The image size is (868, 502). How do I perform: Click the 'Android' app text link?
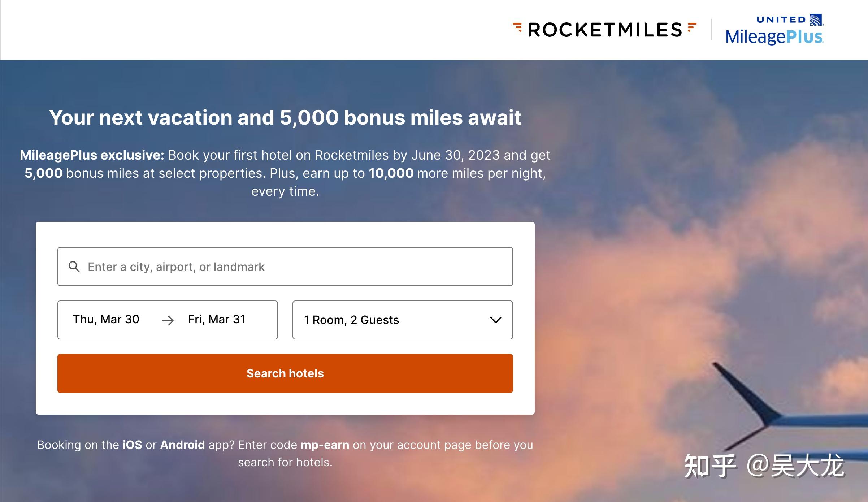(183, 445)
